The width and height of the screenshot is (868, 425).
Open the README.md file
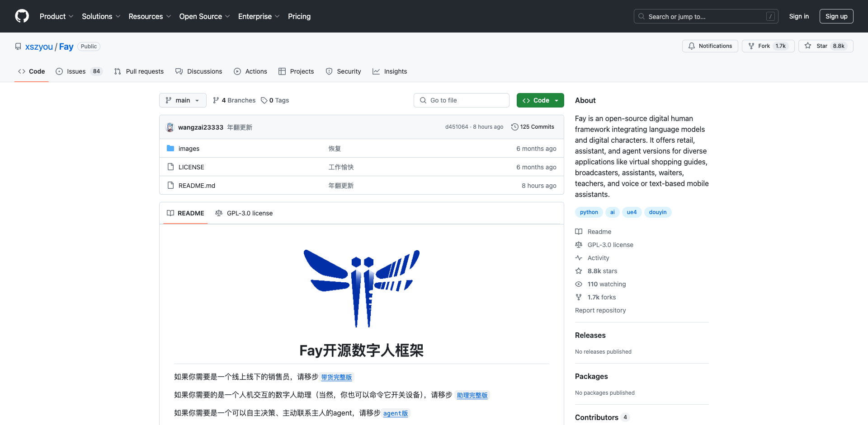point(197,186)
